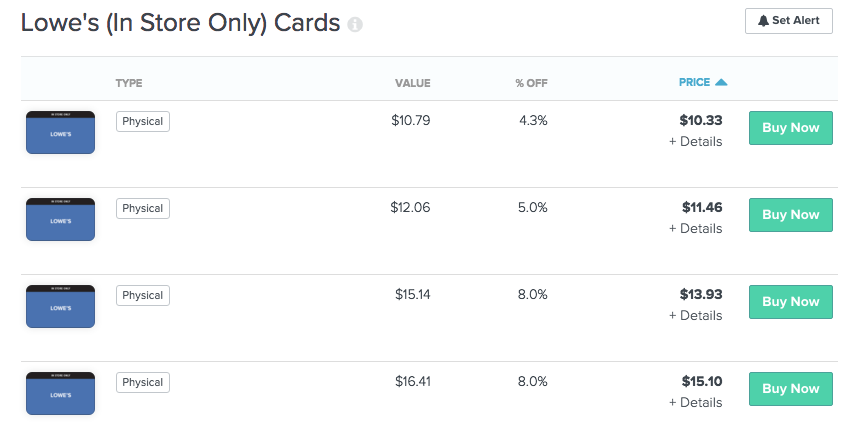This screenshot has height=433, width=859.
Task: Open the $15.14 Lowe's card thumbnail
Action: tap(60, 306)
